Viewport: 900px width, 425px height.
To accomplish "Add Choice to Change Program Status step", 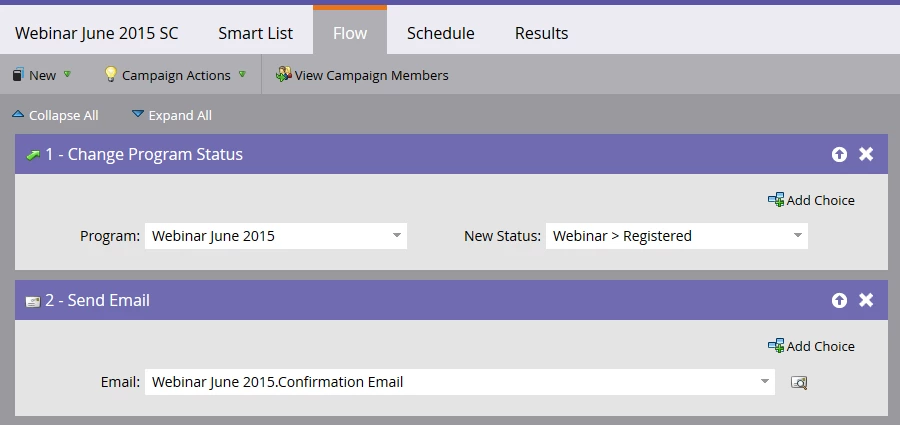I will point(811,200).
